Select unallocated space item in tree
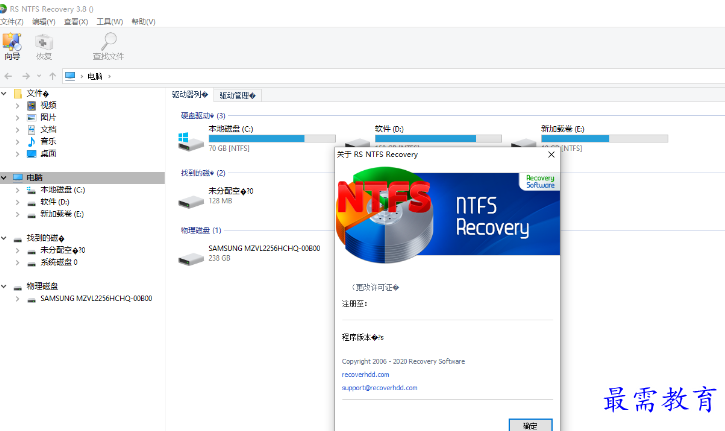Screen dimensions: 725x431 point(62,250)
